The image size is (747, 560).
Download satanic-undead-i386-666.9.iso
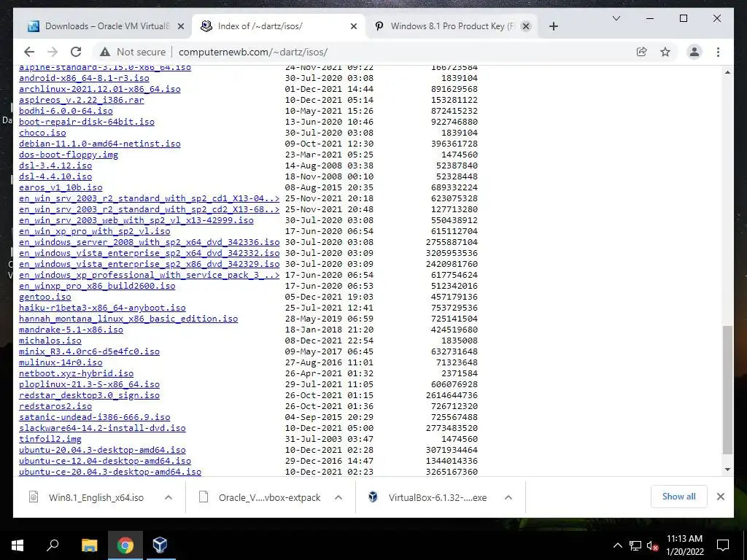[94, 418]
